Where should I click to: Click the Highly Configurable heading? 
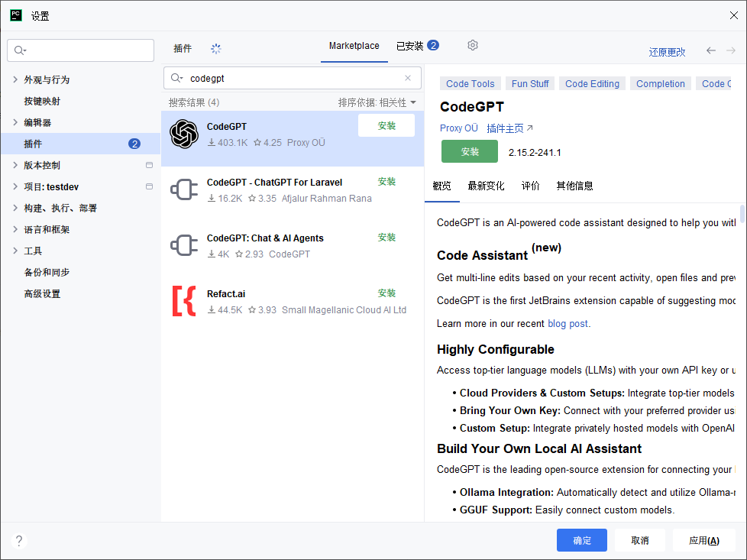point(496,349)
